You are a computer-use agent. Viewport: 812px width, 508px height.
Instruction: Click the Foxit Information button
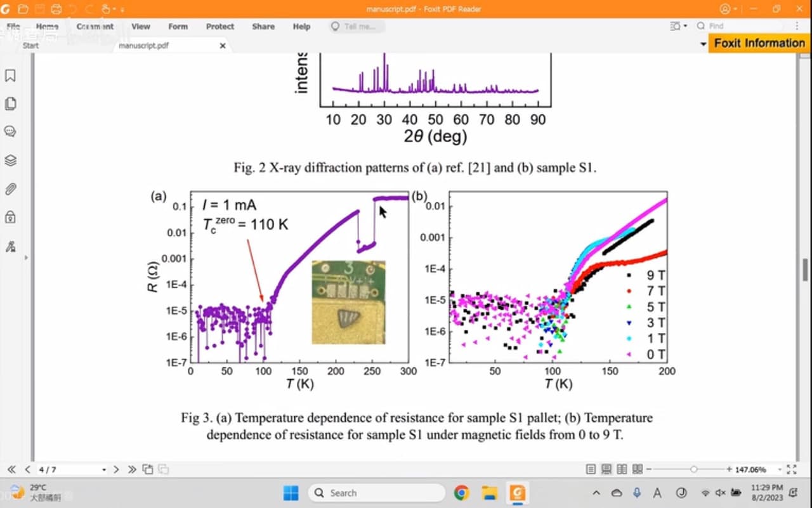pos(759,43)
